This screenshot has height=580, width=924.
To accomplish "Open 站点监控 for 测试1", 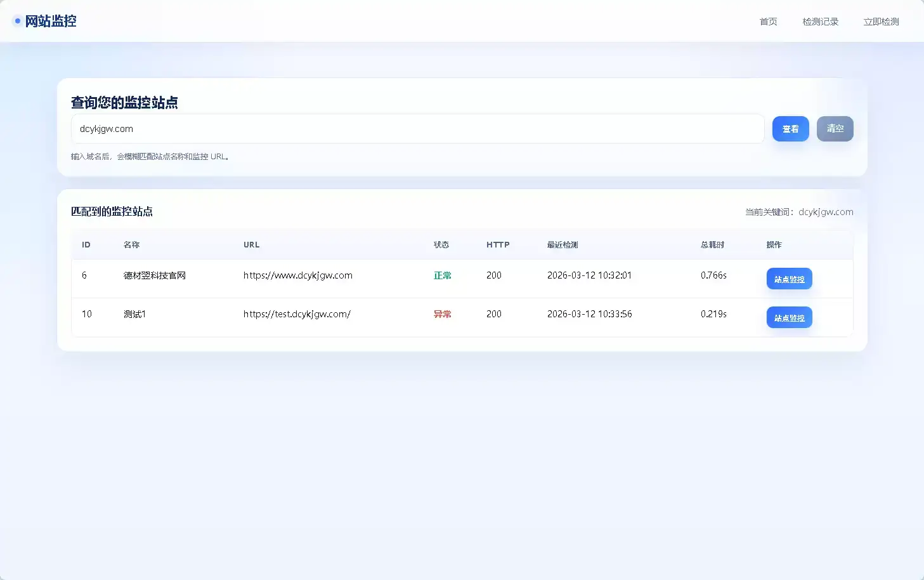I will [789, 317].
